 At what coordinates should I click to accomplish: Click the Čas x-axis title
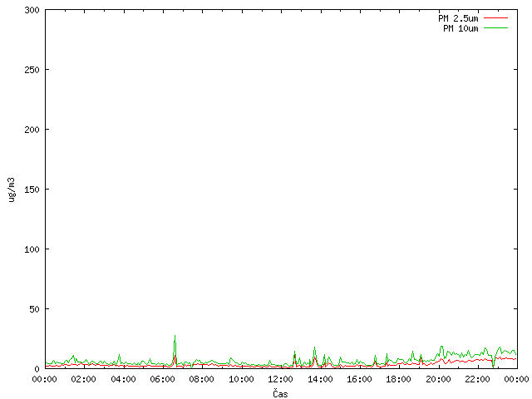click(x=280, y=393)
